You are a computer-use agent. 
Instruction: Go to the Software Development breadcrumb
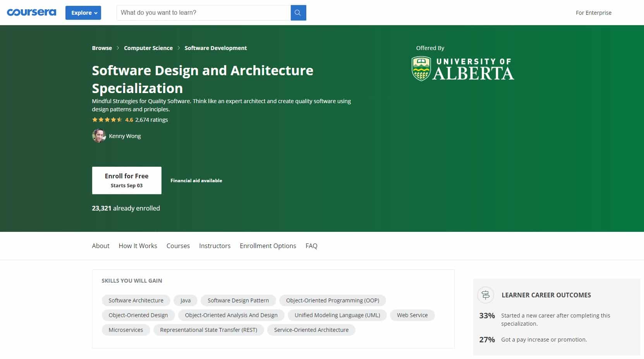point(216,48)
